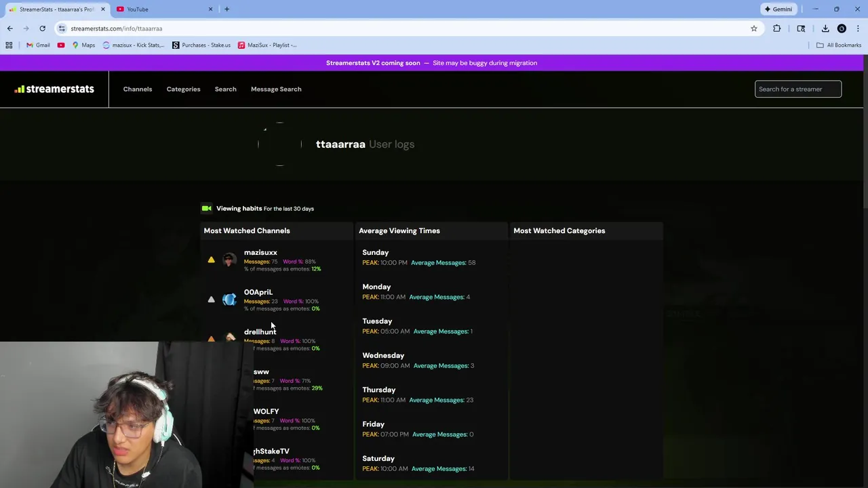Click the Streamerstats V2 coming soon banner
This screenshot has width=868, height=488.
click(x=431, y=62)
